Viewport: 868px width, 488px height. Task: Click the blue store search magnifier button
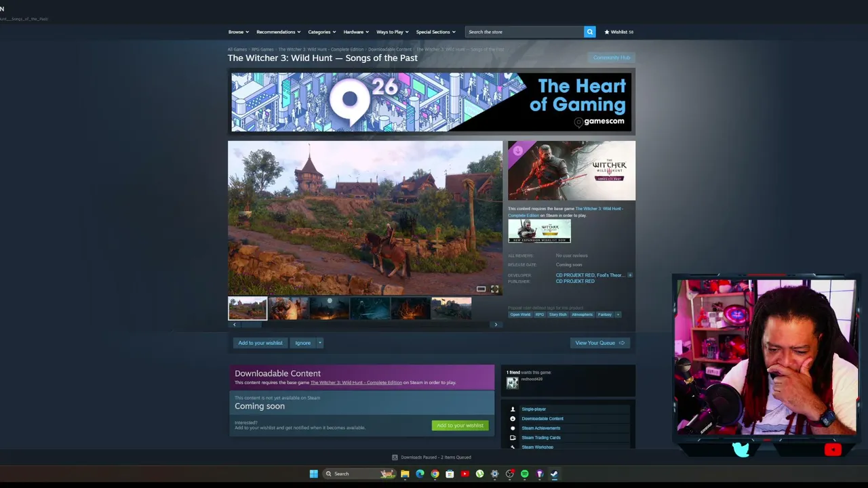(590, 32)
